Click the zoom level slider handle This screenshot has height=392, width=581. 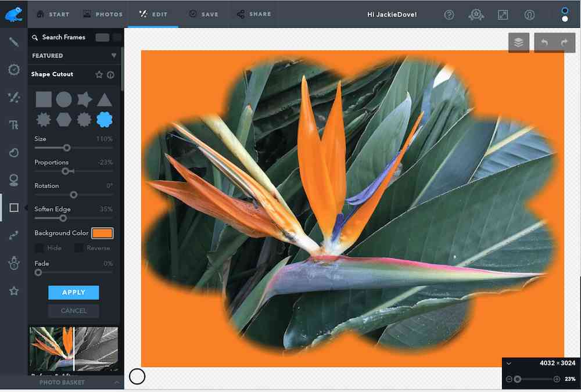(518, 379)
